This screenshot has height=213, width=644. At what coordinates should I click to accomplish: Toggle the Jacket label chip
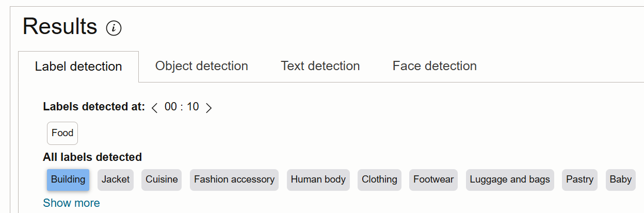116,179
